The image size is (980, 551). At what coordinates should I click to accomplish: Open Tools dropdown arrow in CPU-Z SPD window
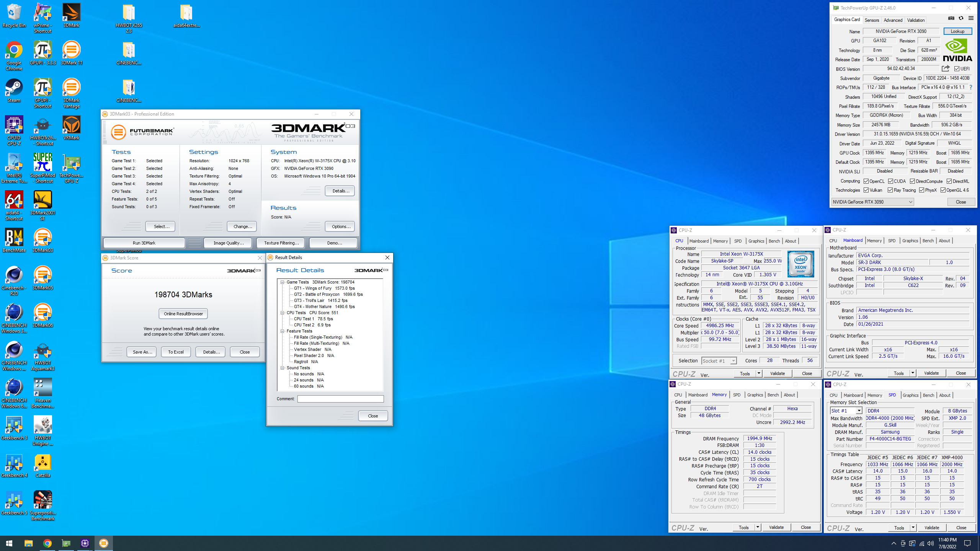pyautogui.click(x=913, y=528)
